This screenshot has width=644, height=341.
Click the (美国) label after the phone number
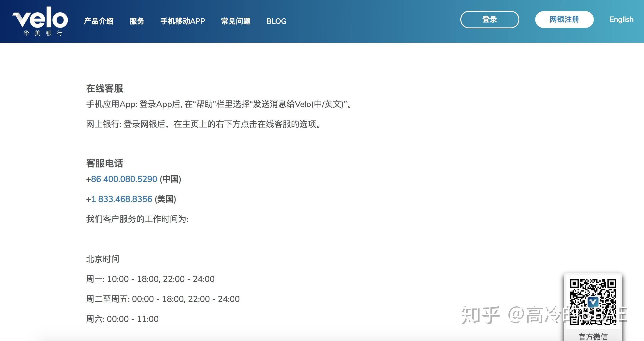pos(166,199)
